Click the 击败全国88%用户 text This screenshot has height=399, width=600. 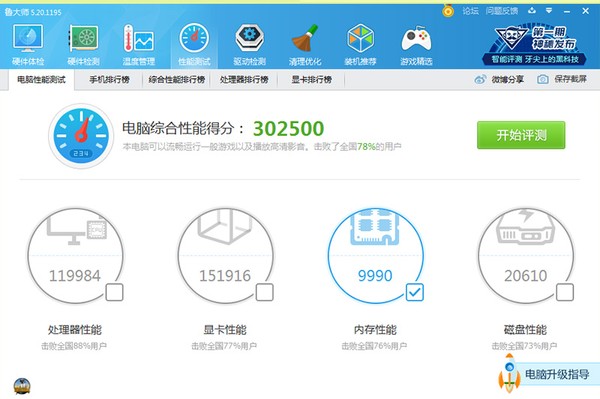click(x=74, y=346)
